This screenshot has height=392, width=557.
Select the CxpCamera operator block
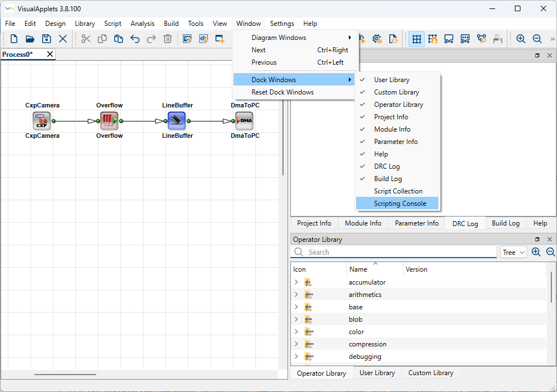[x=42, y=121]
